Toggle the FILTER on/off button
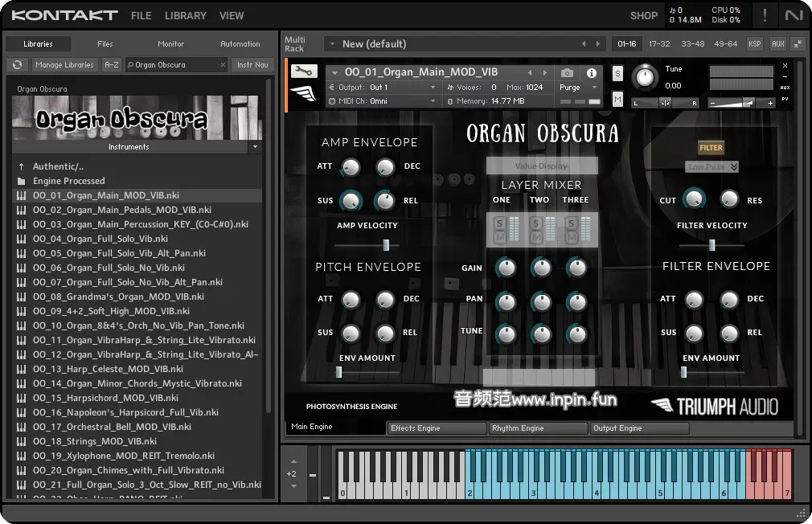Screen dimensions: 812x524 [x=711, y=148]
